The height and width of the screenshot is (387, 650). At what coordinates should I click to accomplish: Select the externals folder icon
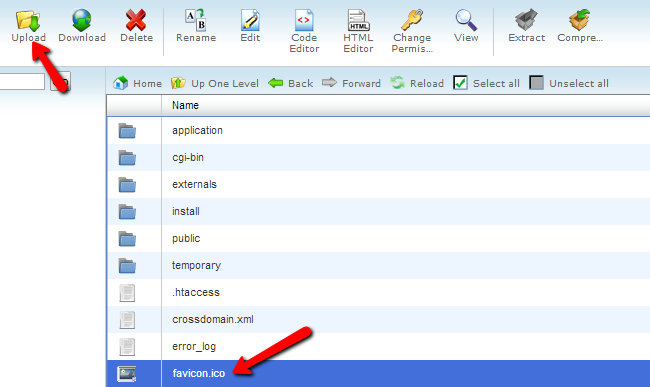click(127, 185)
